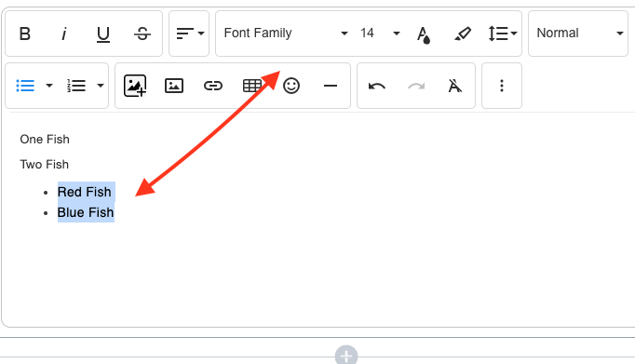Clear formatting with the crossed A icon
The image size is (635, 364).
454,86
